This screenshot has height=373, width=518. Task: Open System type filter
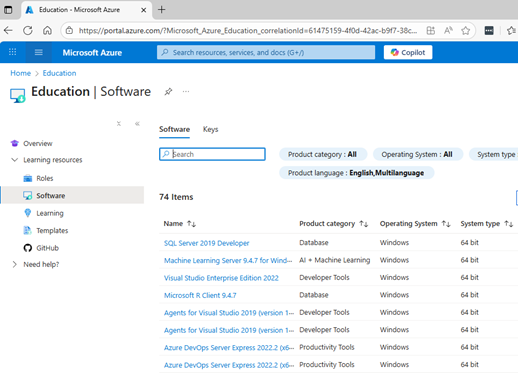pos(493,154)
